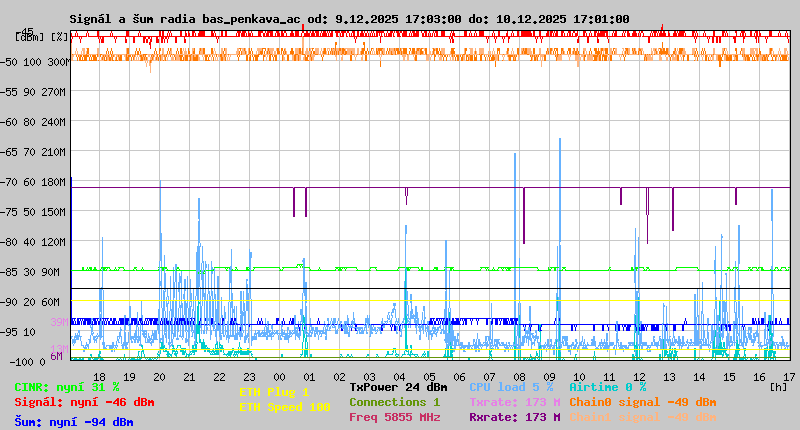Click the '03' hour tick on the time axis

(369, 377)
